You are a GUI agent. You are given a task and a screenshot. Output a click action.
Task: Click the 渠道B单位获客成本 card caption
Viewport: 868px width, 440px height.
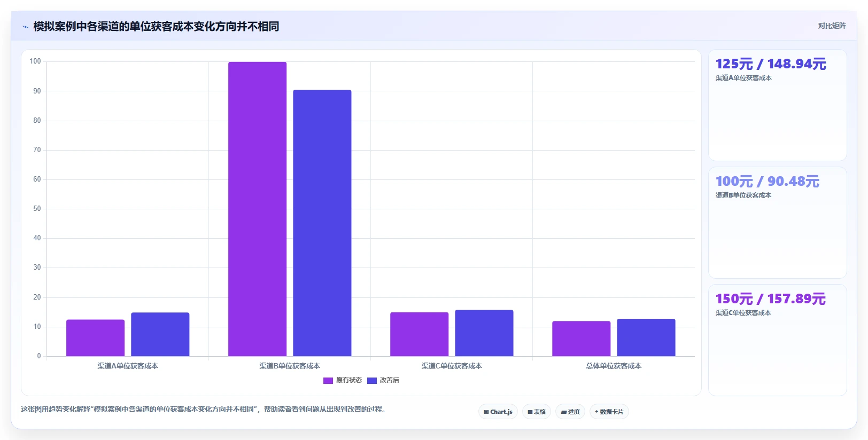(743, 195)
